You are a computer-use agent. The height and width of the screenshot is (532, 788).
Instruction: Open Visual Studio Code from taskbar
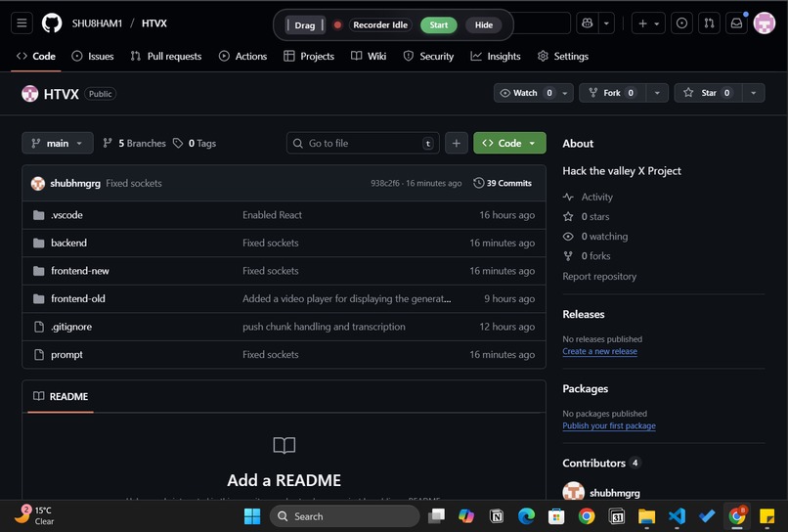(677, 516)
